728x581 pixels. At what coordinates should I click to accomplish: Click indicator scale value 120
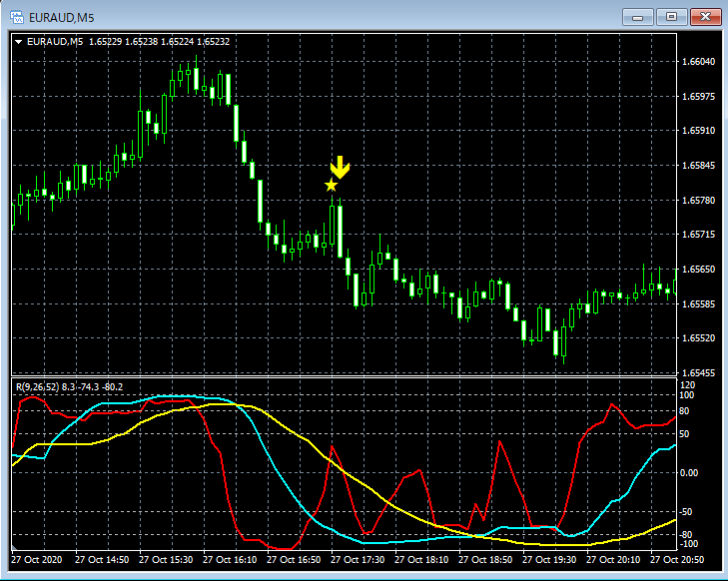point(688,385)
